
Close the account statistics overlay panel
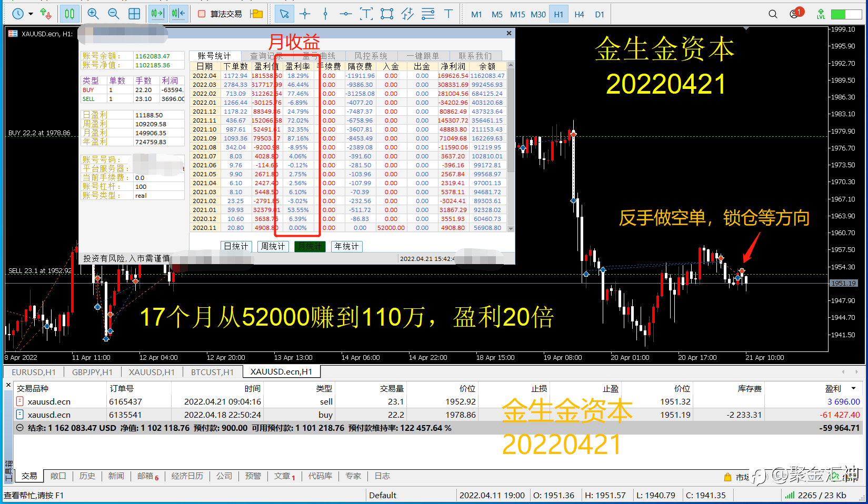[509, 33]
